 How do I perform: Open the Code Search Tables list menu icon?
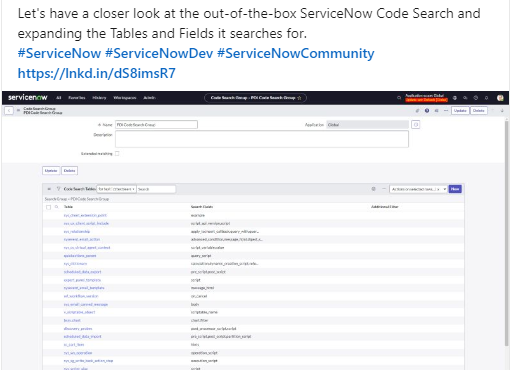tap(49, 189)
